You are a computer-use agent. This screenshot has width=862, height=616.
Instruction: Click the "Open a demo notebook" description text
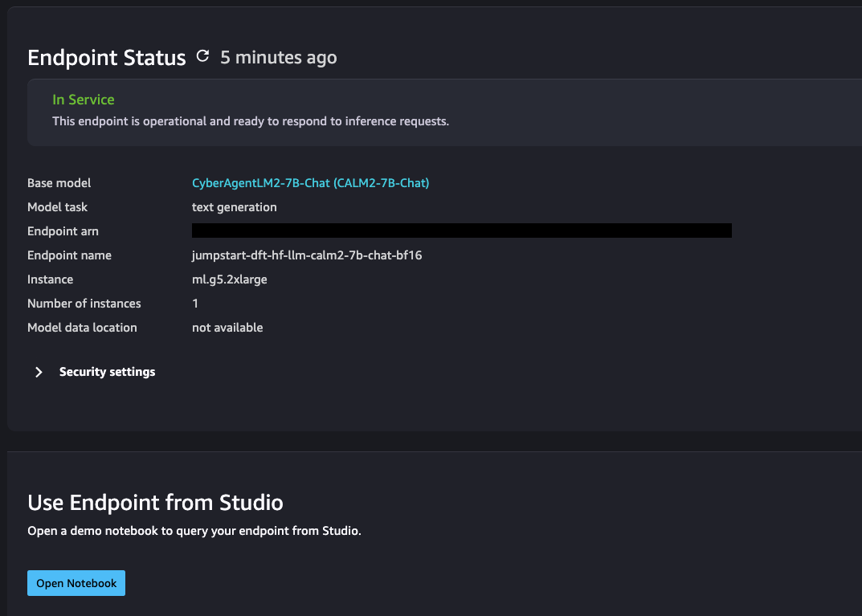click(x=194, y=531)
